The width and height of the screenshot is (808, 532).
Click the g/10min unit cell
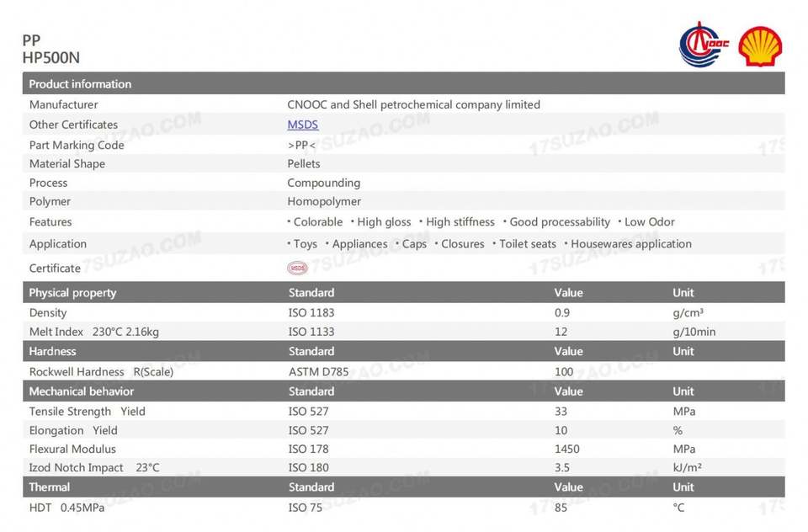694,332
